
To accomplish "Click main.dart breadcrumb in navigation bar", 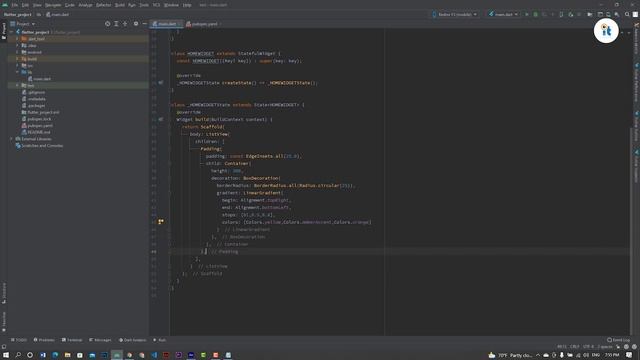I will [58, 14].
